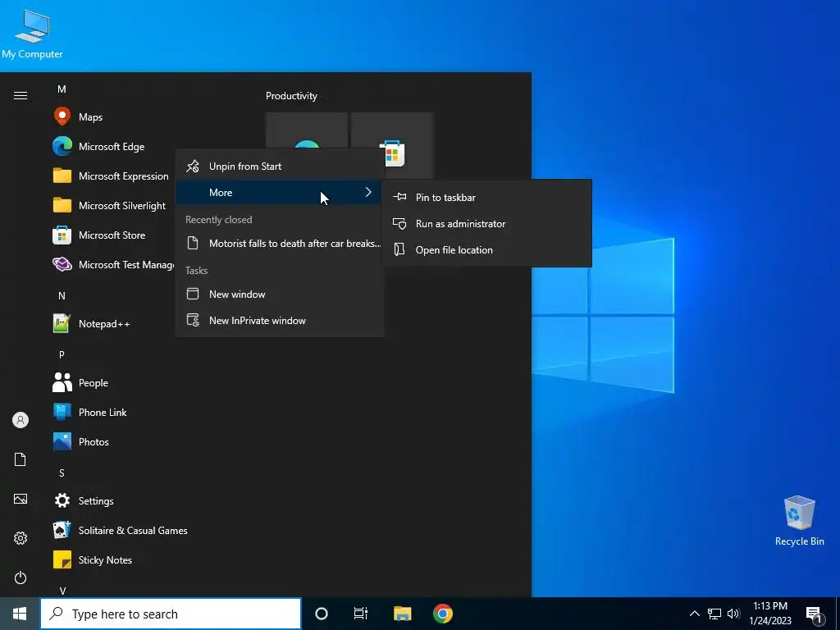Screen dimensions: 840x630
Task: Jump to letter P section header
Action: click(62, 354)
